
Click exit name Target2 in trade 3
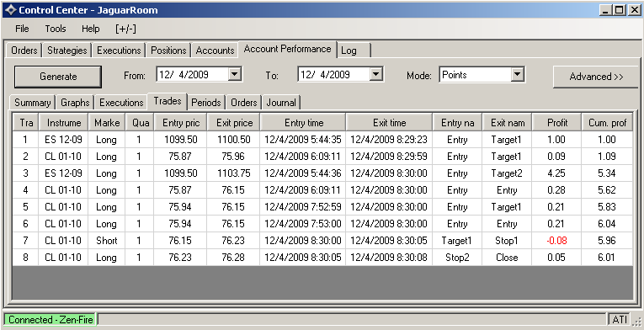coord(508,173)
